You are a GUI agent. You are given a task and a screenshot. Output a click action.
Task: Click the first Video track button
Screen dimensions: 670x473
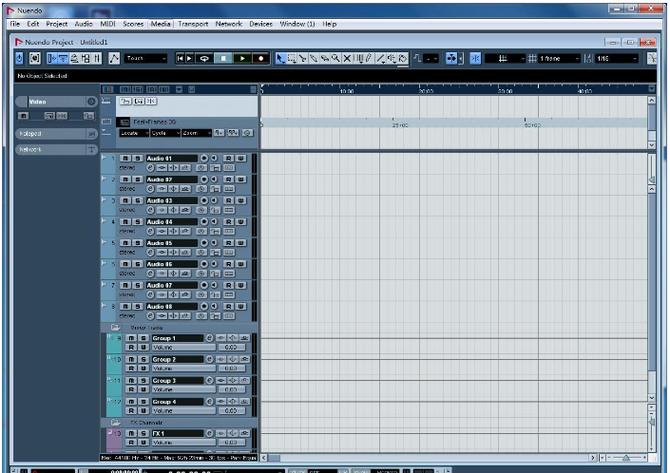[x=126, y=101]
